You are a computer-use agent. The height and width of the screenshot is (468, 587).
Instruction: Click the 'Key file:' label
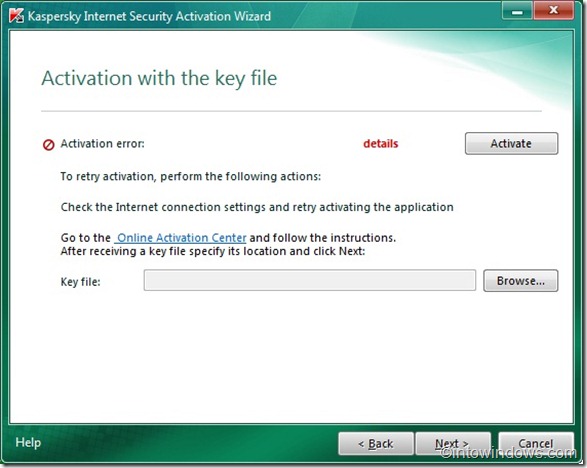[80, 282]
